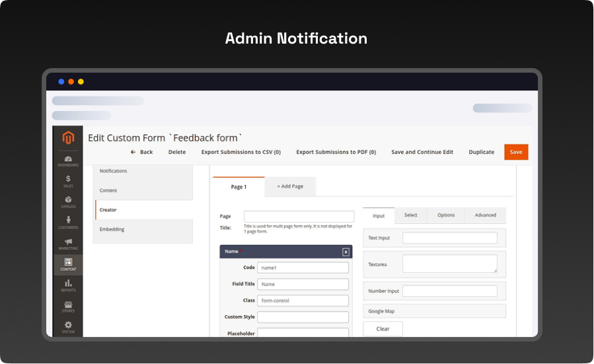Export Submissions to CSV
Image resolution: width=594 pixels, height=364 pixels.
click(x=241, y=152)
